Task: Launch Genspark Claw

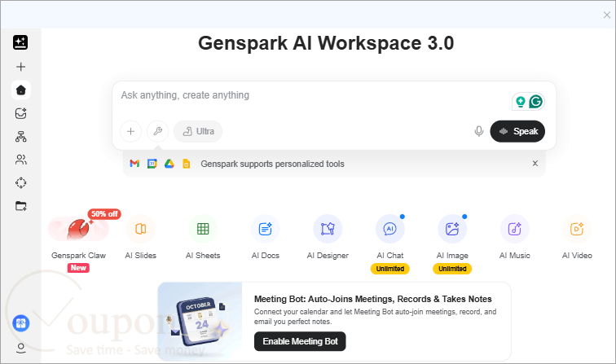Action: (78, 229)
